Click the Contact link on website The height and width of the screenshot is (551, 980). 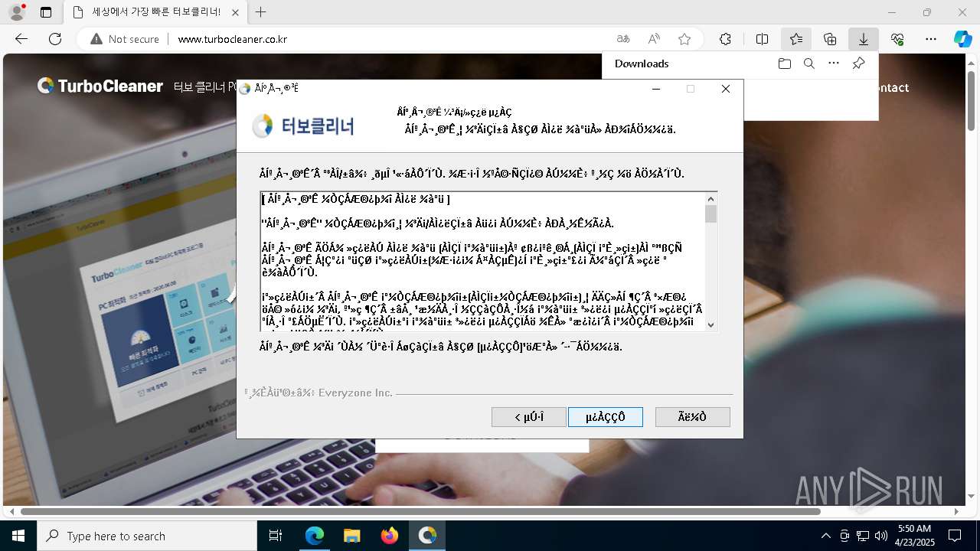point(892,87)
